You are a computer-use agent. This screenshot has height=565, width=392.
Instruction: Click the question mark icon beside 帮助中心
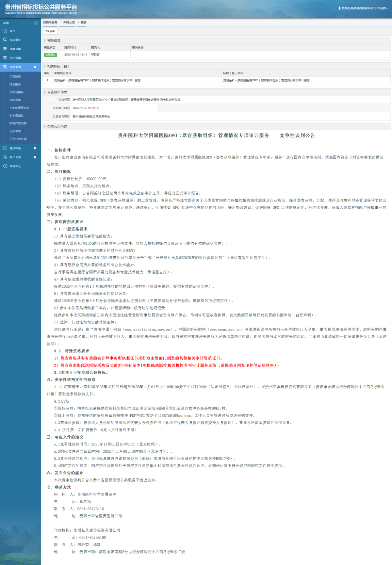coord(5,166)
